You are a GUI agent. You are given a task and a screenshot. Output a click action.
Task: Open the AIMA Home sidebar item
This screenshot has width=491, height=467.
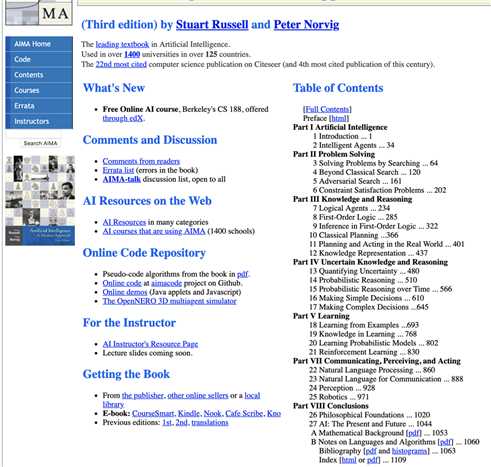pos(39,44)
